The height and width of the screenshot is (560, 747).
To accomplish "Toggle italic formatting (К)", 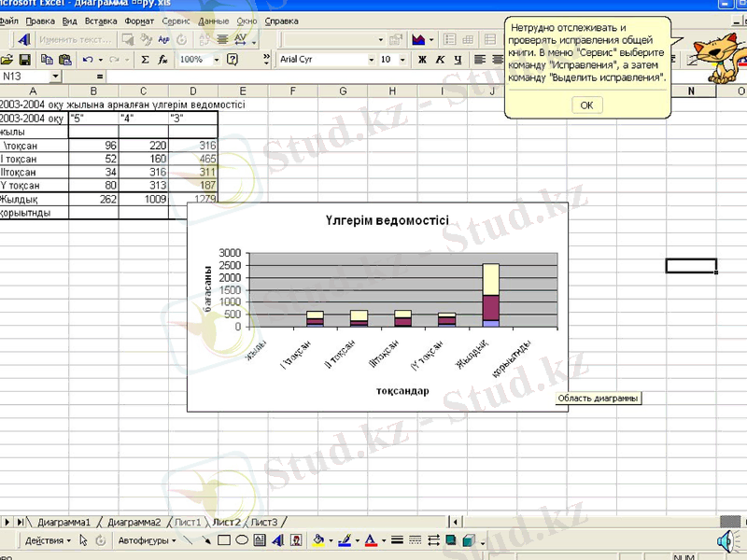I will pos(438,59).
